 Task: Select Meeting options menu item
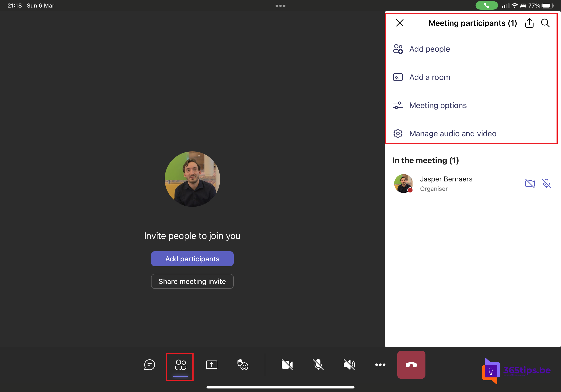click(437, 105)
